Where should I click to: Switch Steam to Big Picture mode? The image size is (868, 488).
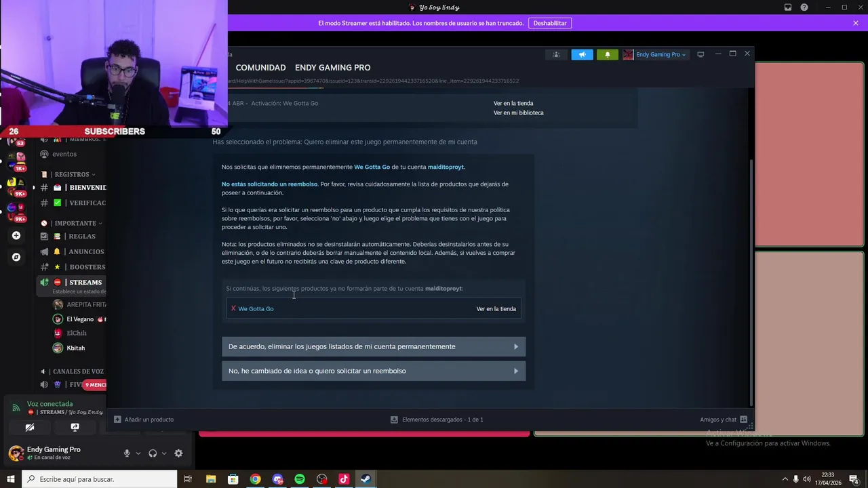click(x=701, y=54)
